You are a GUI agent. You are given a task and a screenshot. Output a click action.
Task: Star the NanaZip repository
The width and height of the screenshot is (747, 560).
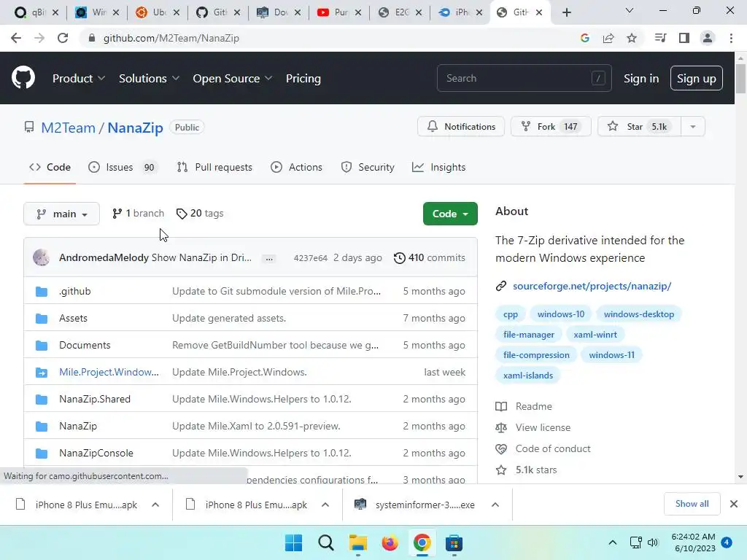639,127
